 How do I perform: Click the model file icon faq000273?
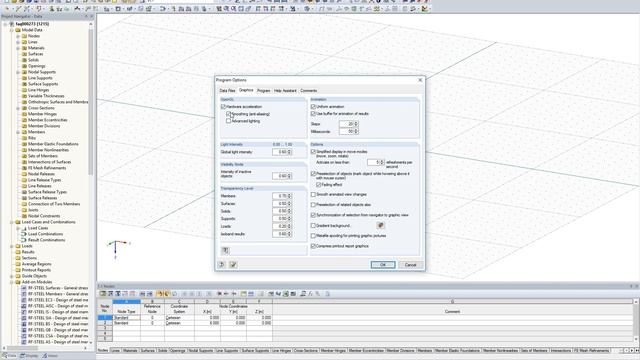(x=12, y=24)
